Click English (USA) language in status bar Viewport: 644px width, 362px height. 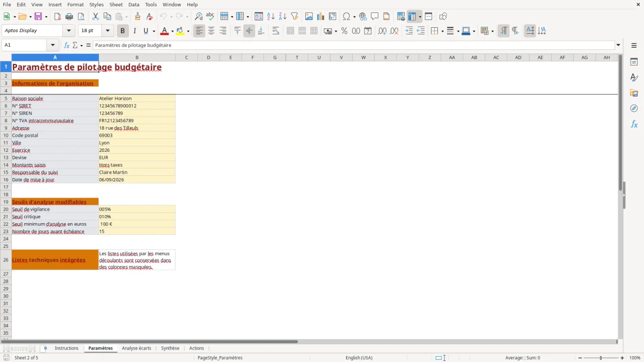click(x=359, y=358)
